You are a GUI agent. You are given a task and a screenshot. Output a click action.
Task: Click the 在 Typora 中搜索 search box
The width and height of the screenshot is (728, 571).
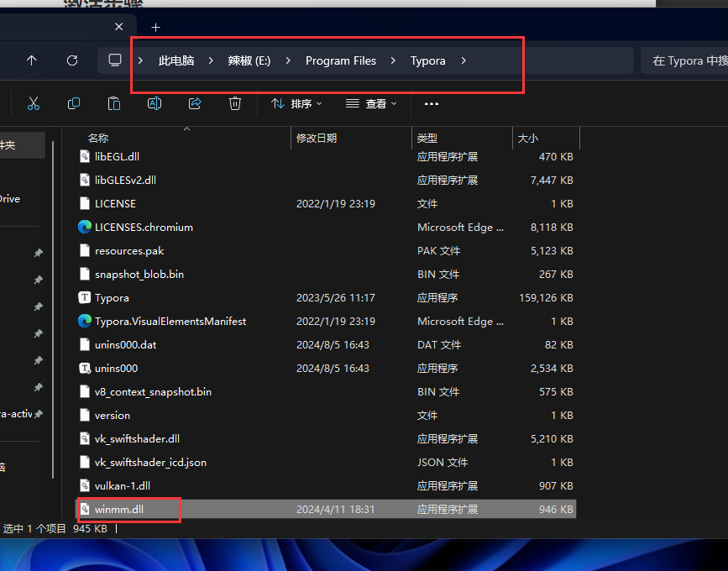(683, 60)
